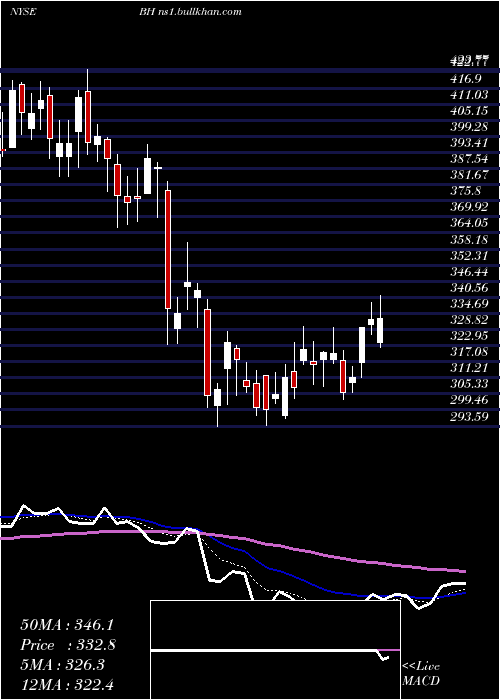Select the 375.8 price axis label
Screen dimensions: 500x700
pyautogui.click(x=466, y=192)
